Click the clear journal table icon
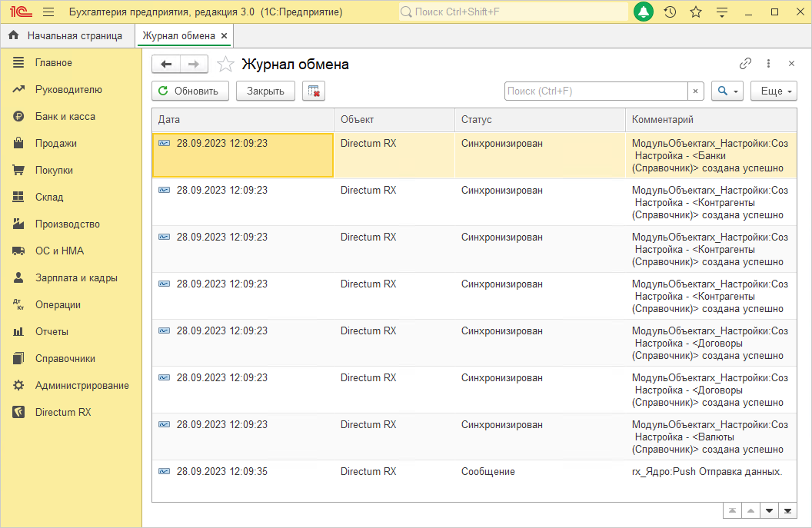This screenshot has width=812, height=528. coord(314,91)
